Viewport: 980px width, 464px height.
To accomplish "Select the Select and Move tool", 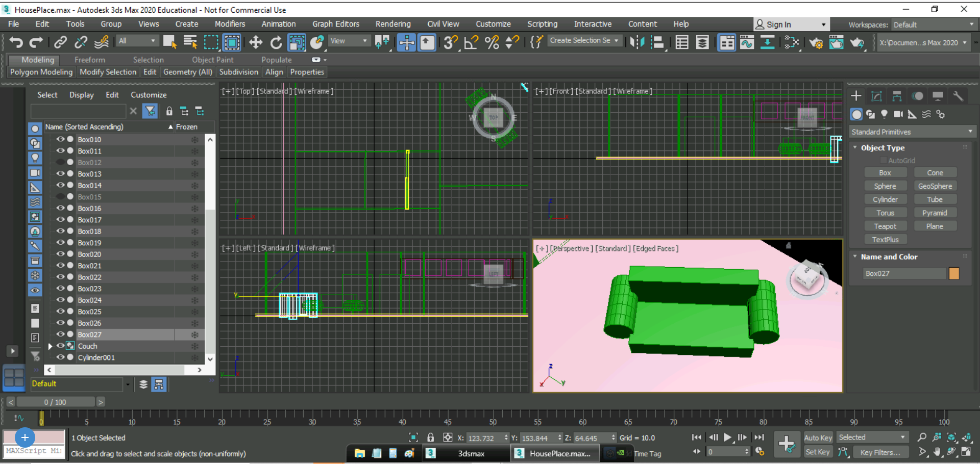I will point(256,42).
